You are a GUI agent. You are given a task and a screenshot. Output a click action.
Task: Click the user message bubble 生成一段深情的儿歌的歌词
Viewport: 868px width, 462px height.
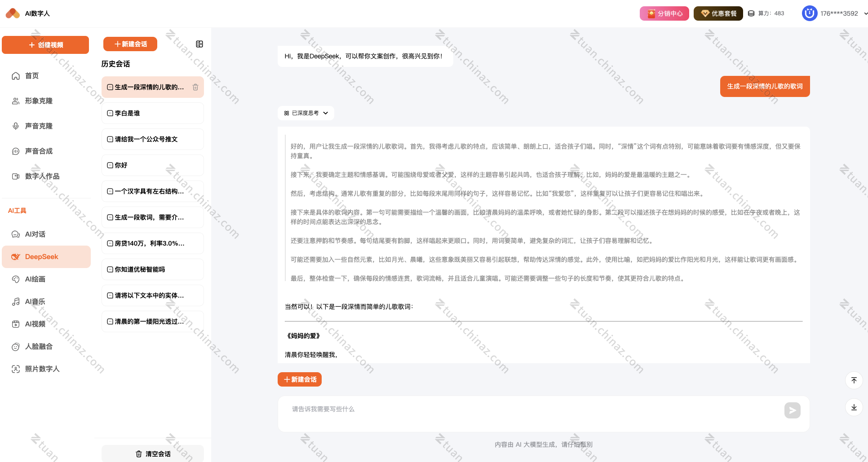point(765,86)
